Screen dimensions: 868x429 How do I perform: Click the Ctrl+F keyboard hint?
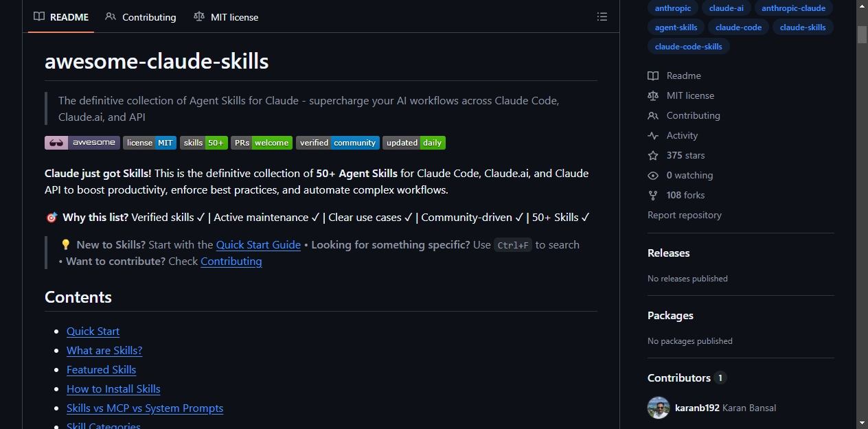click(x=513, y=245)
